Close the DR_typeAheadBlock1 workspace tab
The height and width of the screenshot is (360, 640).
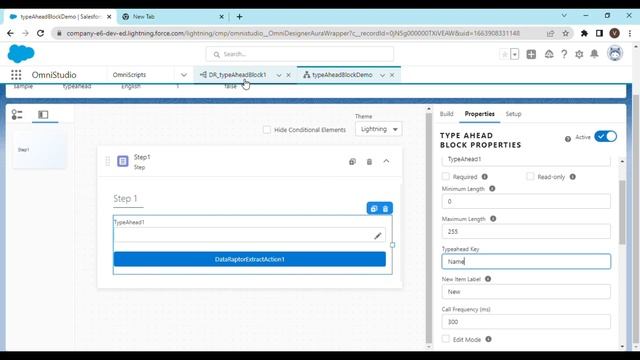289,75
